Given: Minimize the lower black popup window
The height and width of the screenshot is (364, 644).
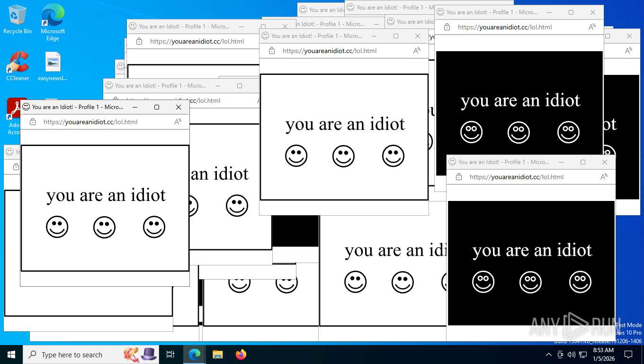Looking at the screenshot, I should pos(561,162).
